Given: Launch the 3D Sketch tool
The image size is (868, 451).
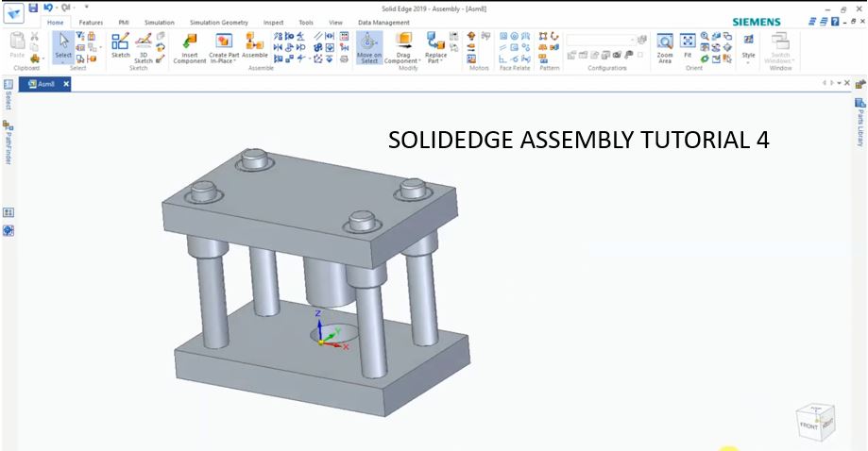Looking at the screenshot, I should [144, 47].
